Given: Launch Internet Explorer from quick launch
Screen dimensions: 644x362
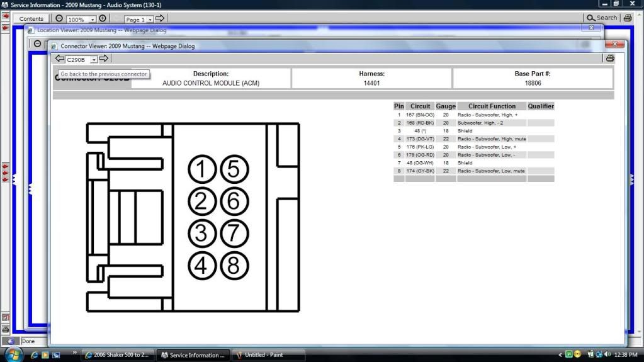Looking at the screenshot, I should [33, 355].
